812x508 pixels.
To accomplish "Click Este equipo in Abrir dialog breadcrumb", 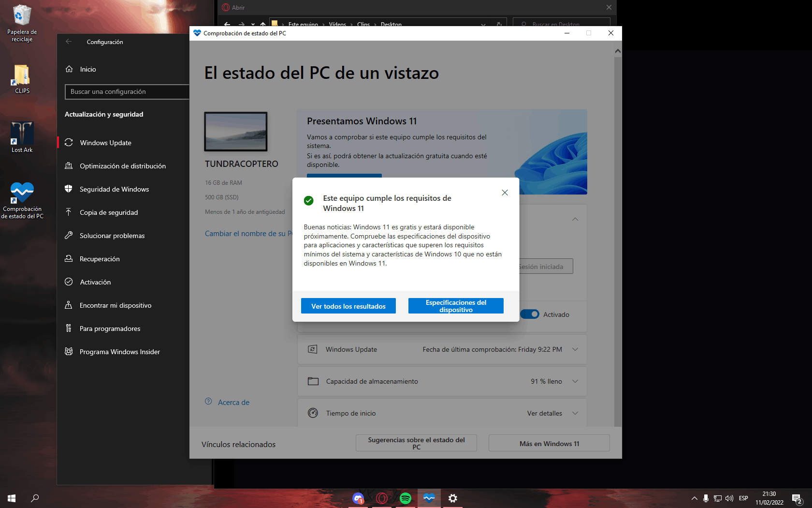I will [303, 24].
